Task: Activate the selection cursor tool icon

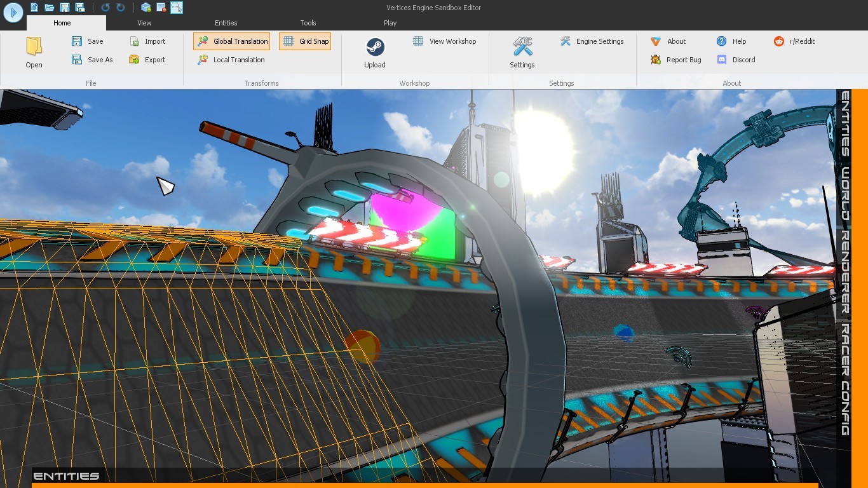Action: (x=177, y=8)
